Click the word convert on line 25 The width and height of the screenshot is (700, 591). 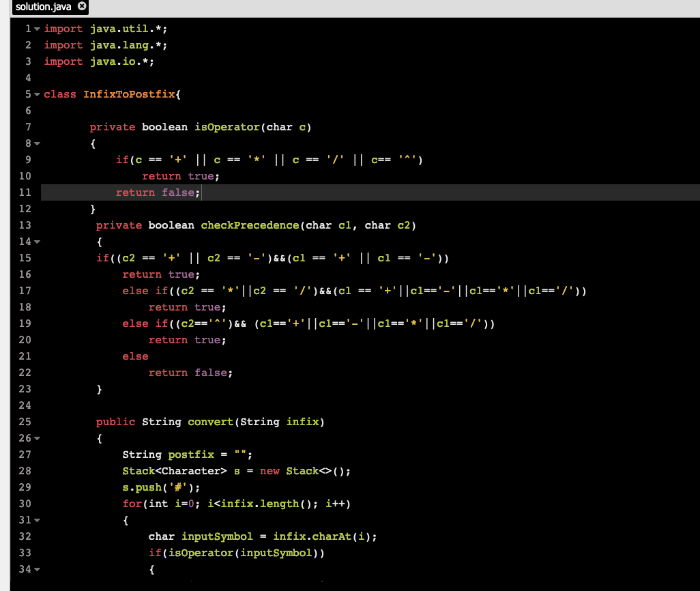click(210, 422)
